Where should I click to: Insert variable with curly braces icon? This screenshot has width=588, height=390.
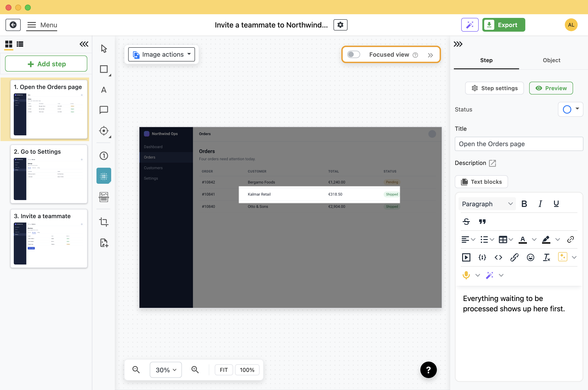coord(482,257)
